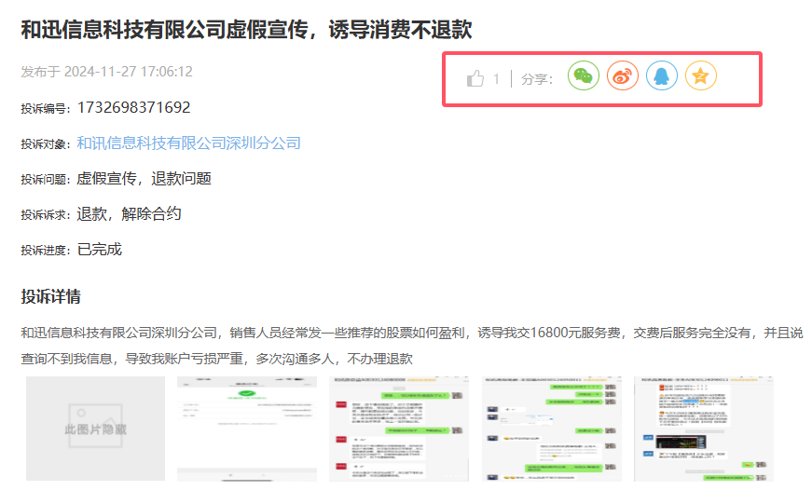Screen dimensions: 812x504
Task: Share the complaint via QQ penguin icon
Action: click(x=661, y=76)
